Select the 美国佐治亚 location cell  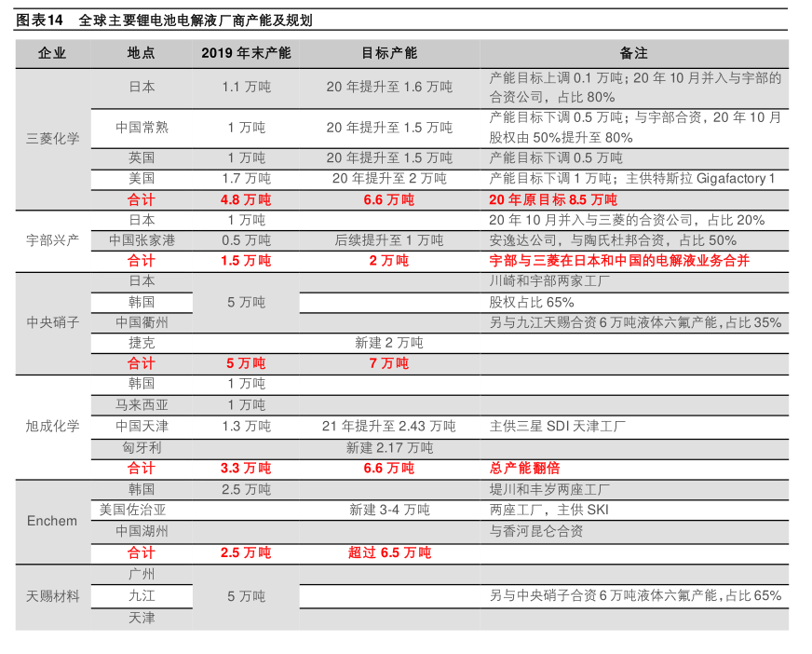click(142, 510)
